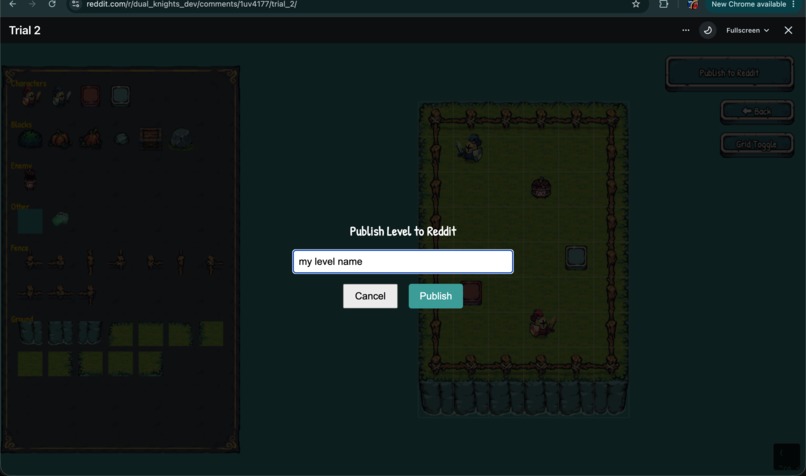Click the Trial 2 title
806x476 pixels.
coord(25,30)
